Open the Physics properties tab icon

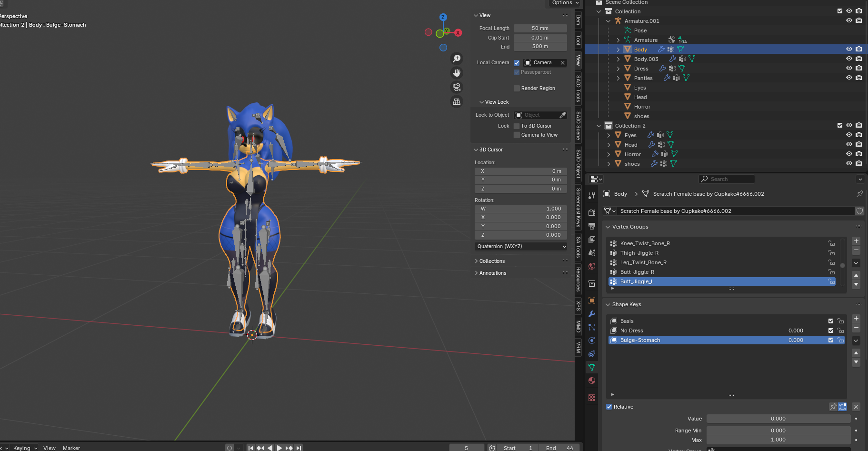[592, 341]
